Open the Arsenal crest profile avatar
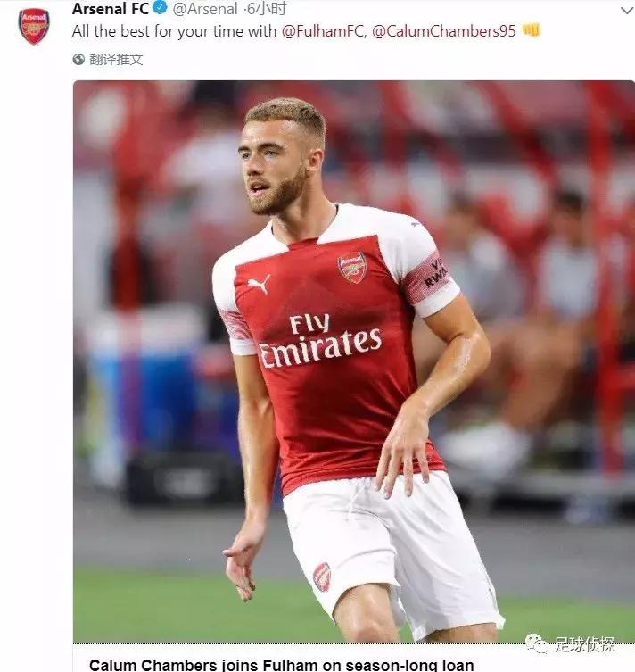Viewport: 635px width, 672px height. pos(34,26)
